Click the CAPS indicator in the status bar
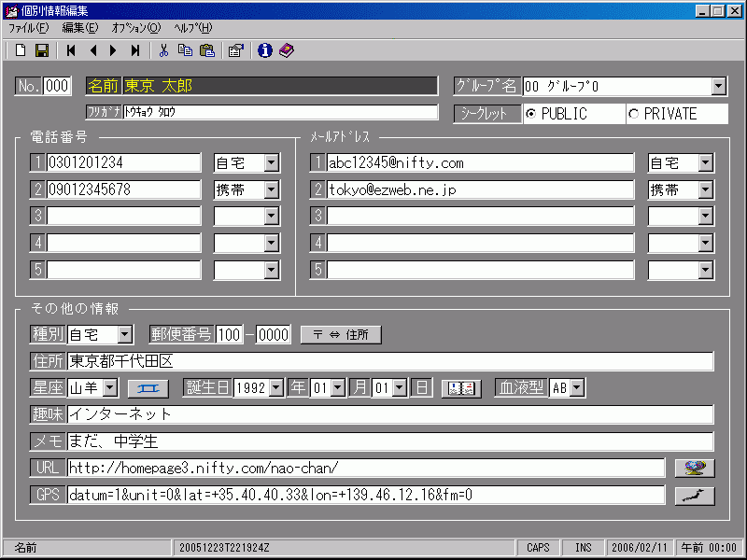 (538, 548)
